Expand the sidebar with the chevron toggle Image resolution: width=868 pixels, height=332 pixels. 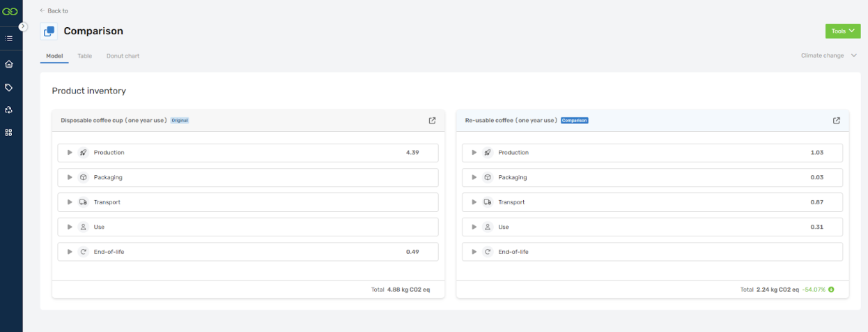(23, 27)
